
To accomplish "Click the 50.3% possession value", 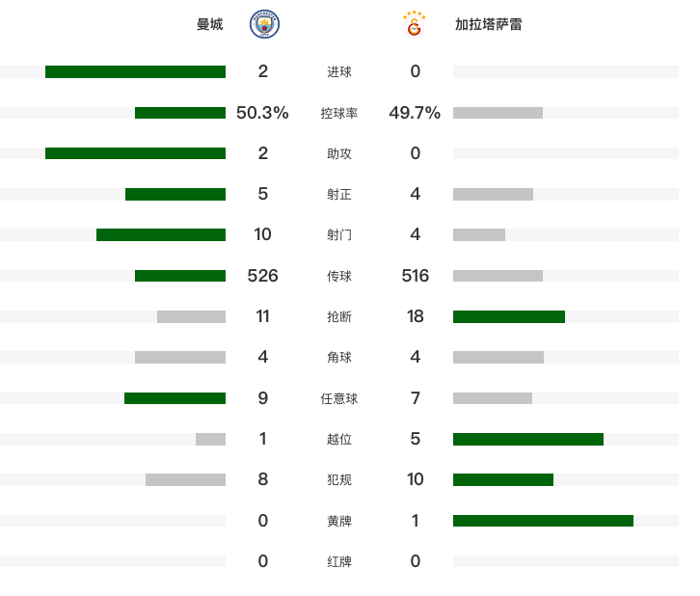I will click(x=262, y=113).
